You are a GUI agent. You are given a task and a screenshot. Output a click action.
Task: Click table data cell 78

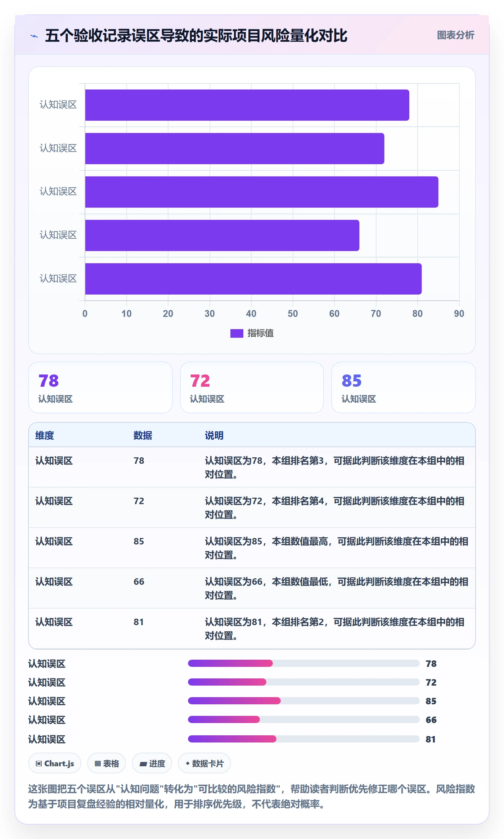point(139,461)
